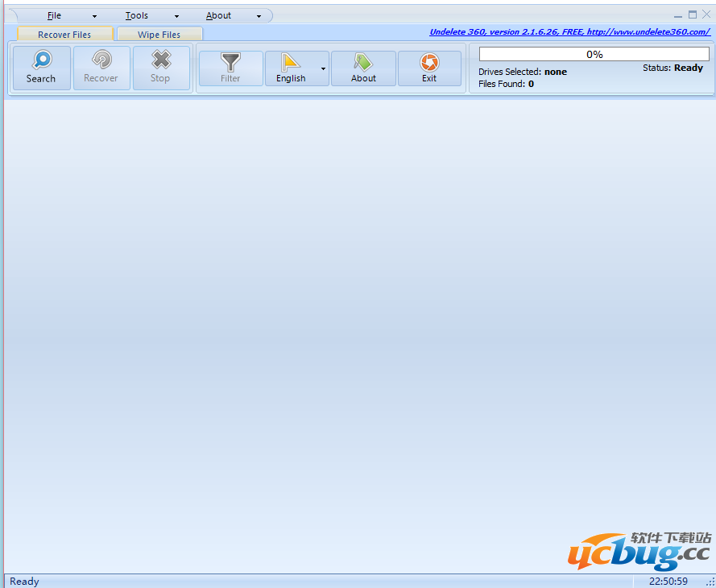Click the English language flag button
The height and width of the screenshot is (588, 716).
[291, 63]
